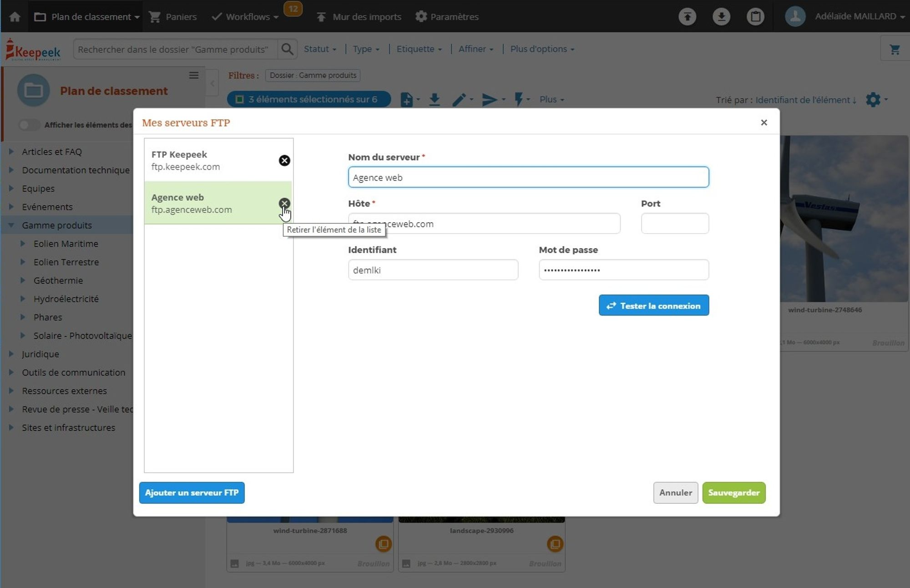Open Paramètres in the top navigation
This screenshot has height=588, width=910.
tap(447, 17)
